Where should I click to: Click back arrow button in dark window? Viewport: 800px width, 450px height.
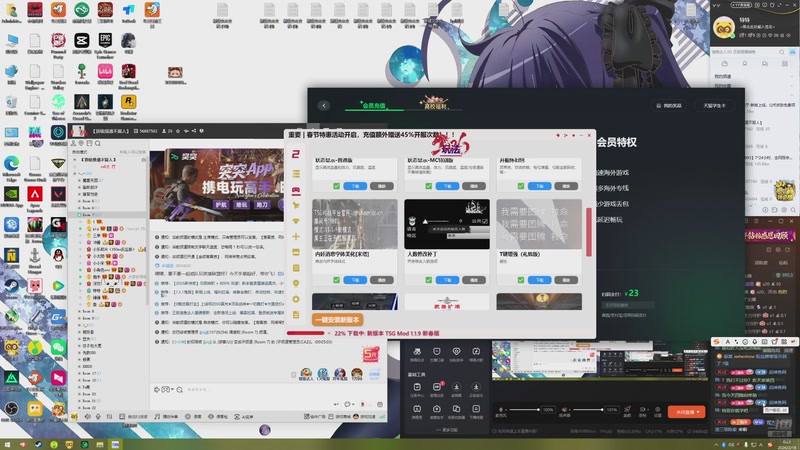[324, 106]
